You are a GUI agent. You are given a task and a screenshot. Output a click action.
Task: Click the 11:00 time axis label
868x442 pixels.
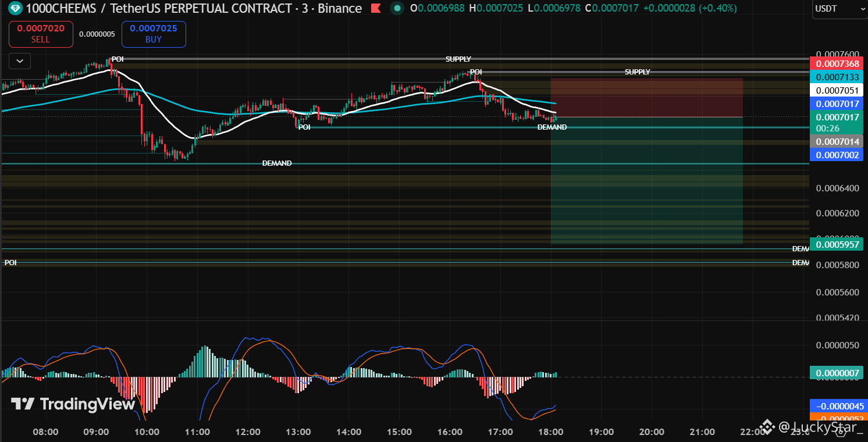tap(197, 432)
